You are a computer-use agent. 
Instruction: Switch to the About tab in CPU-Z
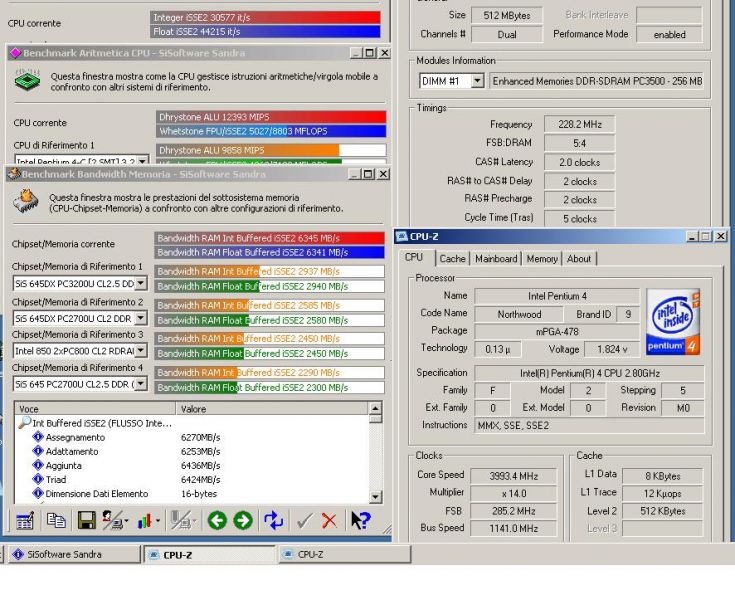point(579,259)
